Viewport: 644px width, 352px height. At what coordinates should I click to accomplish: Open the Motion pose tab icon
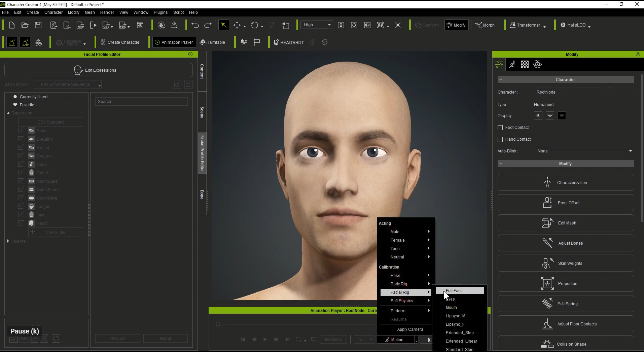coord(512,64)
